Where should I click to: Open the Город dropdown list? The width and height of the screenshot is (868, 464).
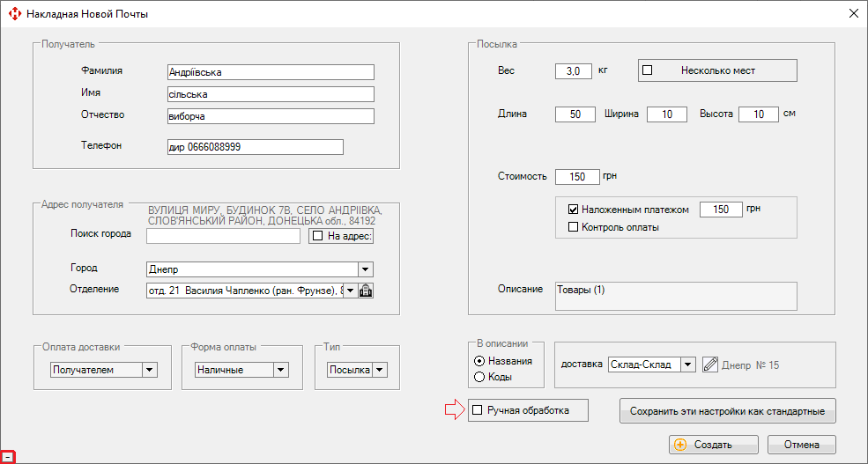366,269
